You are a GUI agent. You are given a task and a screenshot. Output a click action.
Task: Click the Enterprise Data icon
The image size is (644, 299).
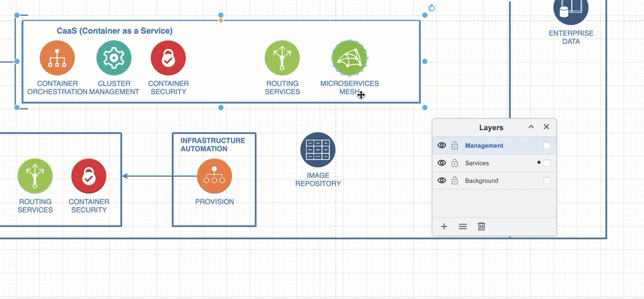(570, 10)
